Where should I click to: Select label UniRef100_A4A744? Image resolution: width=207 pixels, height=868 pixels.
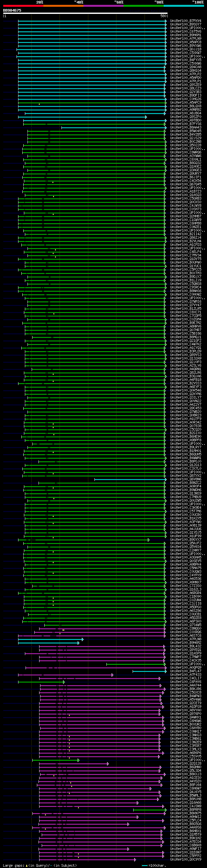pos(185,685)
